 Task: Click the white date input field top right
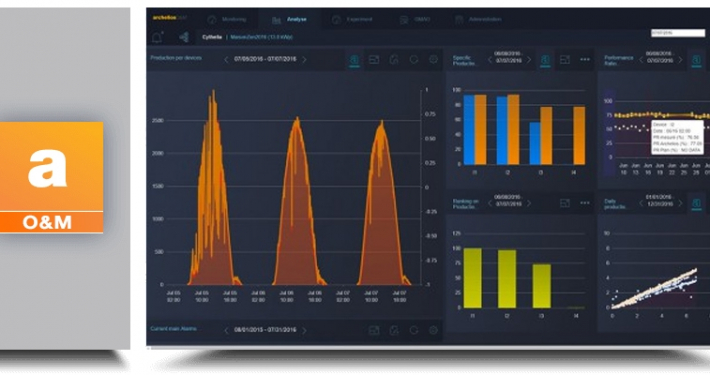click(678, 33)
